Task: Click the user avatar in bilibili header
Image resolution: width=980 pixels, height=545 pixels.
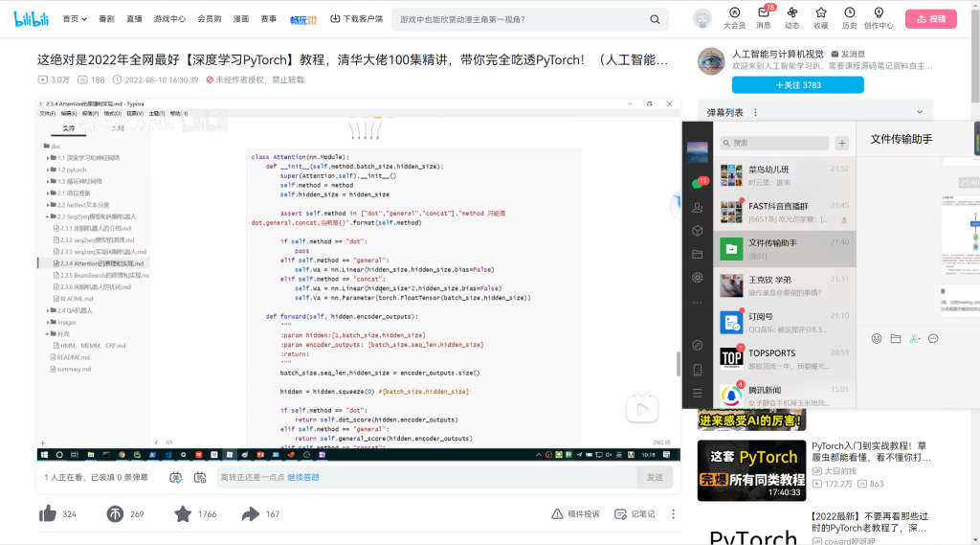Action: [702, 19]
